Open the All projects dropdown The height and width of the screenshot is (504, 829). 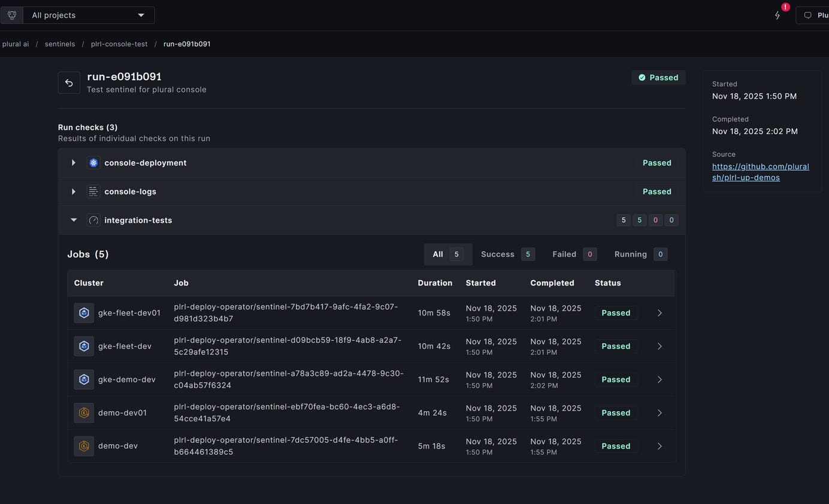[x=88, y=15]
